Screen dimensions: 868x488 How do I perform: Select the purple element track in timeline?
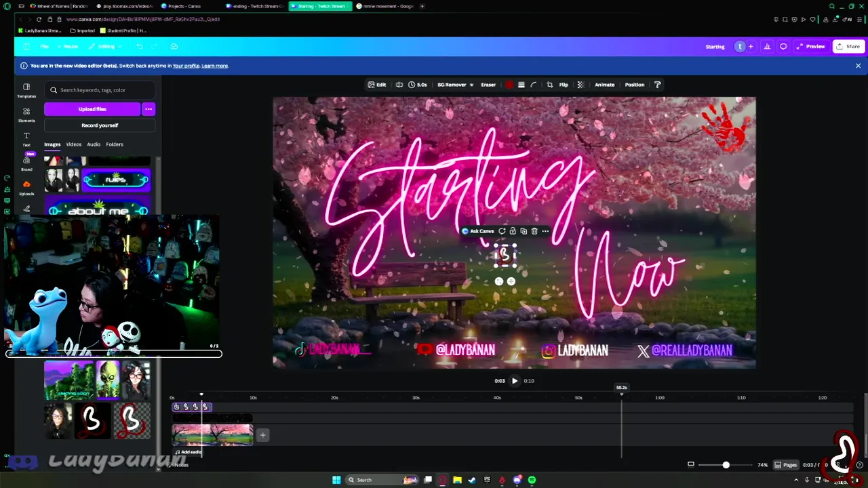(192, 407)
